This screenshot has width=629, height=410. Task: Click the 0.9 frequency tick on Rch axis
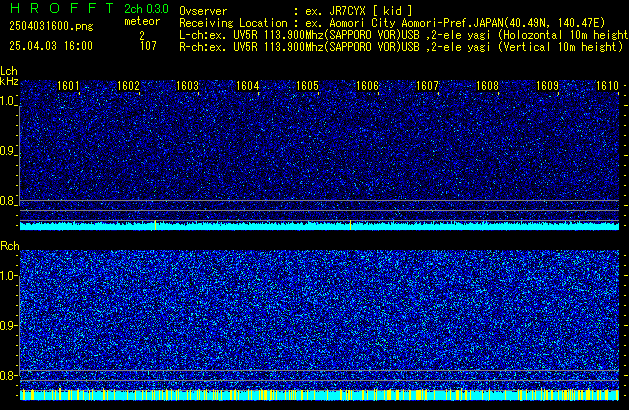(x=8, y=325)
